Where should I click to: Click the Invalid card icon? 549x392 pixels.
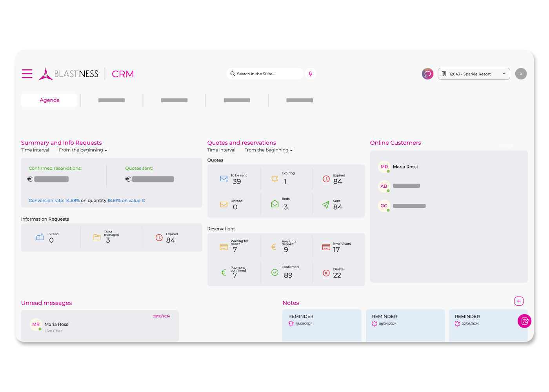(326, 247)
